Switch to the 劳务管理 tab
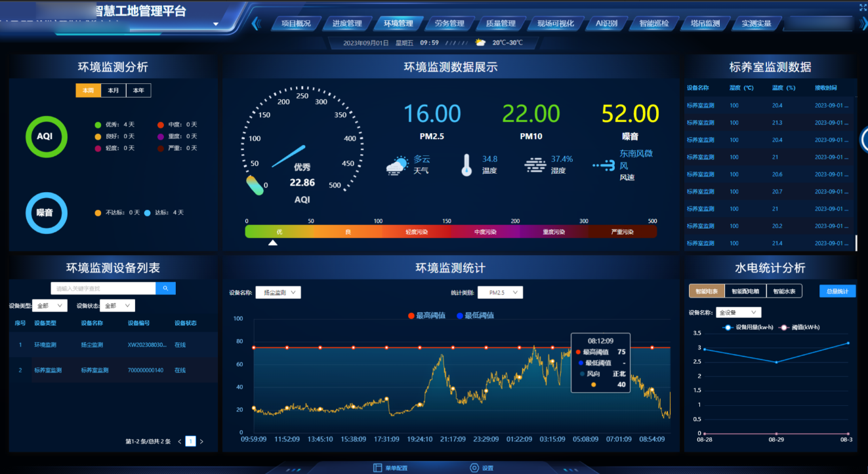Image resolution: width=868 pixels, height=474 pixels. pyautogui.click(x=449, y=24)
